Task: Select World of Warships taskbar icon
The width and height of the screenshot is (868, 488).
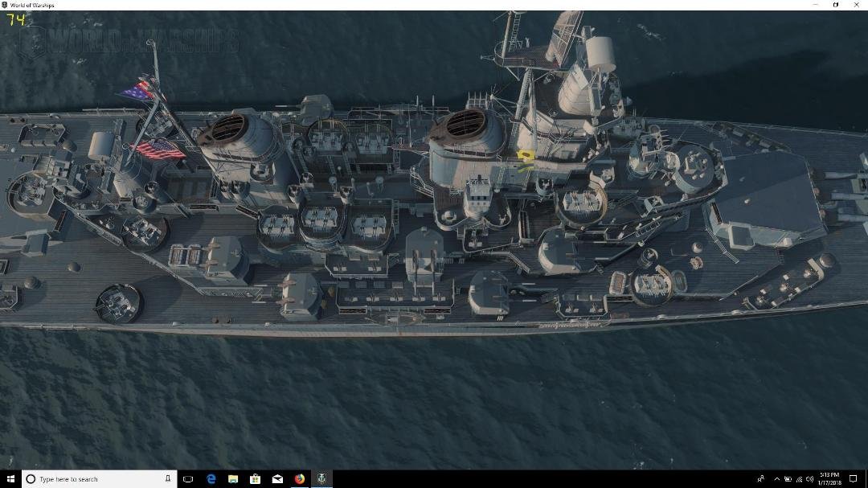Action: click(321, 479)
